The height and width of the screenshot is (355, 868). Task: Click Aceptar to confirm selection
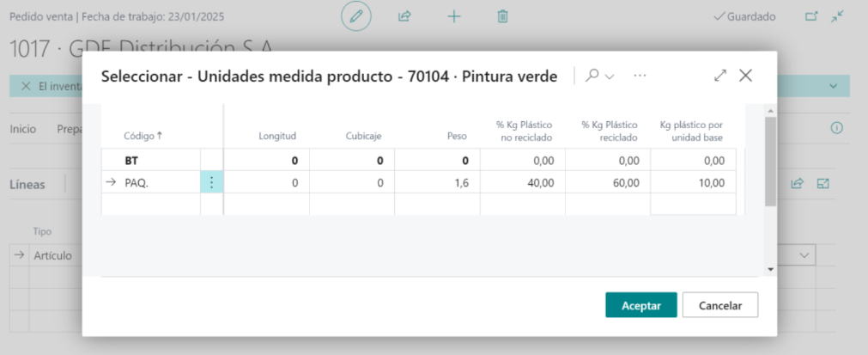coord(641,305)
